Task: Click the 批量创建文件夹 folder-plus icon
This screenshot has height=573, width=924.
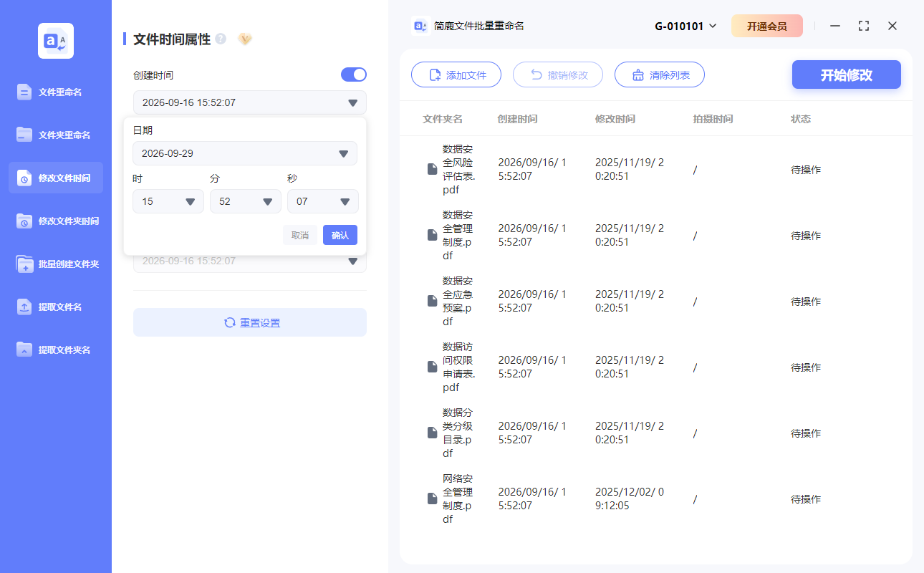Action: pos(24,264)
